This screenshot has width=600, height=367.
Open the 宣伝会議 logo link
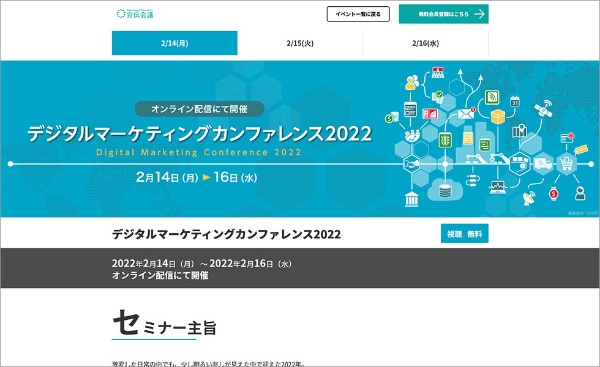(135, 14)
